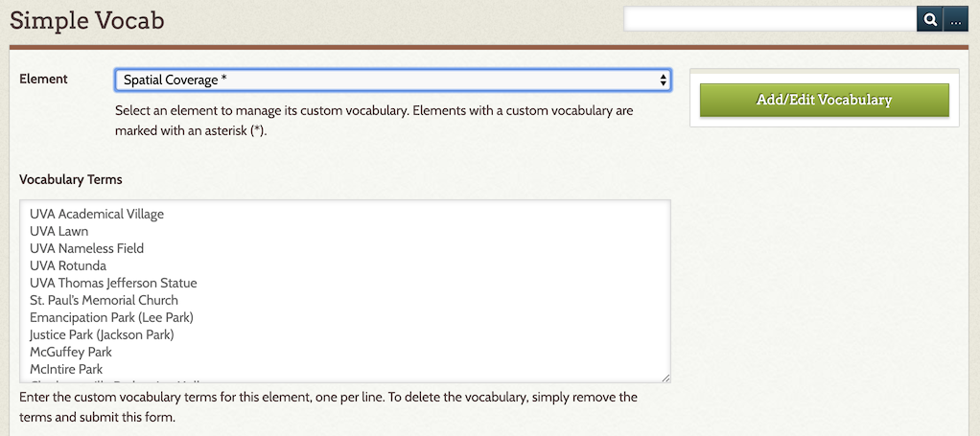Open advanced search options ellipsis button
980x436 pixels.
[x=955, y=20]
